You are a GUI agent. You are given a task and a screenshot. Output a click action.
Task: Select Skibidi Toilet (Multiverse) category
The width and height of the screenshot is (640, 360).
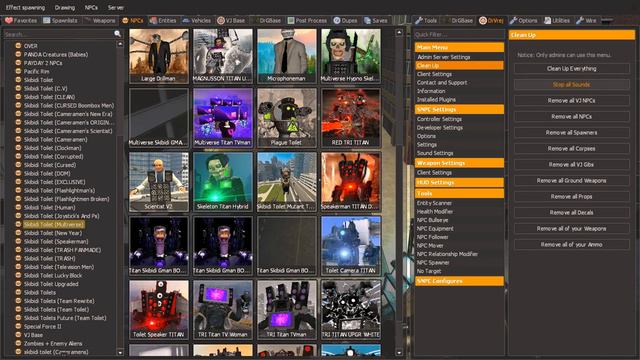[53, 224]
